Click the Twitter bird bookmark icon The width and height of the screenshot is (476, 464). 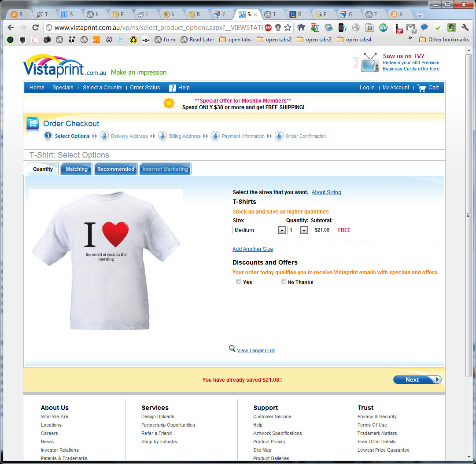point(121,40)
